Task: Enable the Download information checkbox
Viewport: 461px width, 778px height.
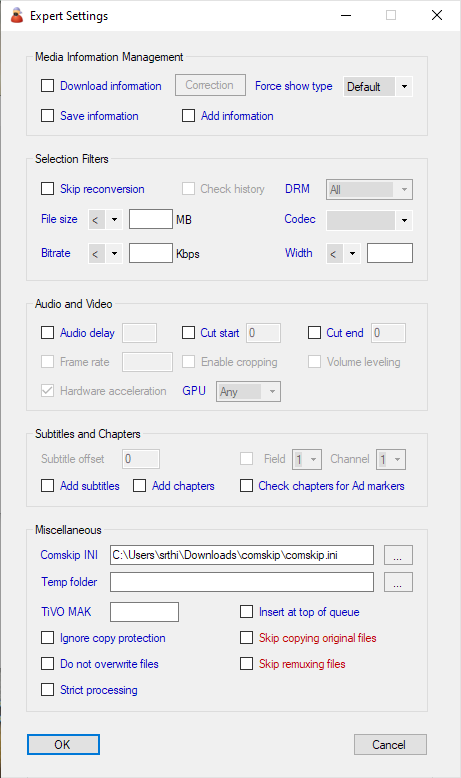Action: [48, 86]
